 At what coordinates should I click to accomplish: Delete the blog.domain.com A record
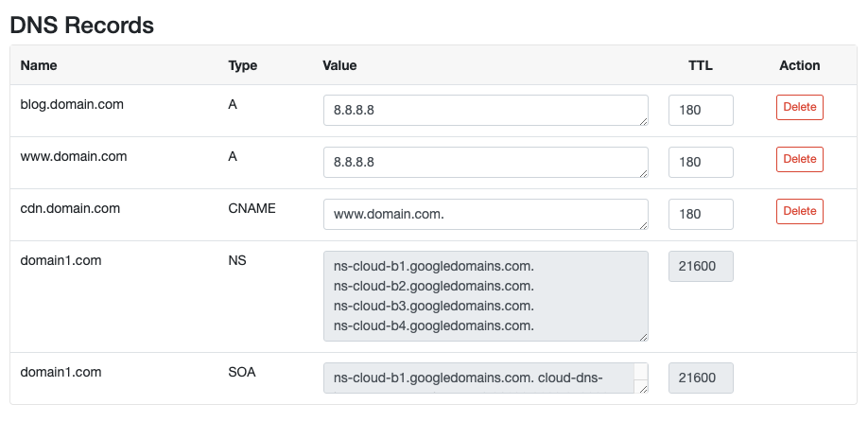click(799, 108)
